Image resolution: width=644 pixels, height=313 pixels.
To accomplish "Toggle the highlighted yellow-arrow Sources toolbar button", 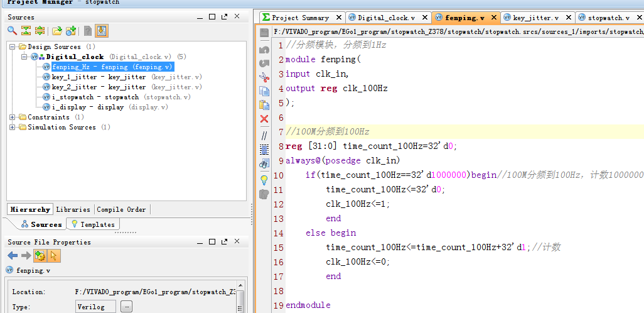I will click(101, 30).
